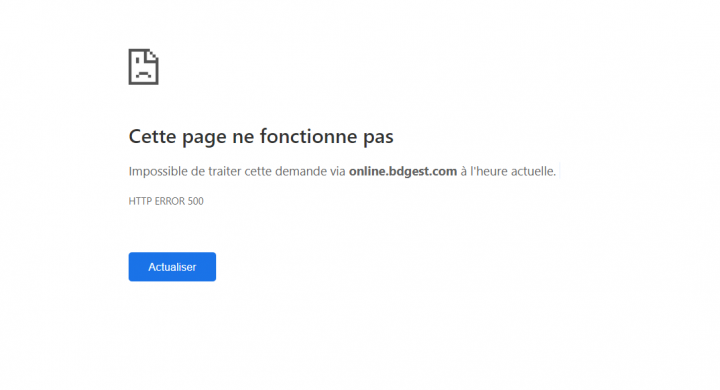The image size is (720, 390).
Task: Click the word "ERROR" in the status line
Action: click(169, 201)
